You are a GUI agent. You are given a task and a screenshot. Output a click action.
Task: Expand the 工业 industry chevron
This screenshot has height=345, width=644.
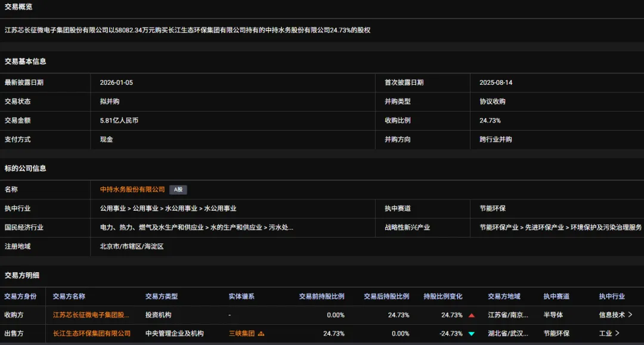[617, 334]
